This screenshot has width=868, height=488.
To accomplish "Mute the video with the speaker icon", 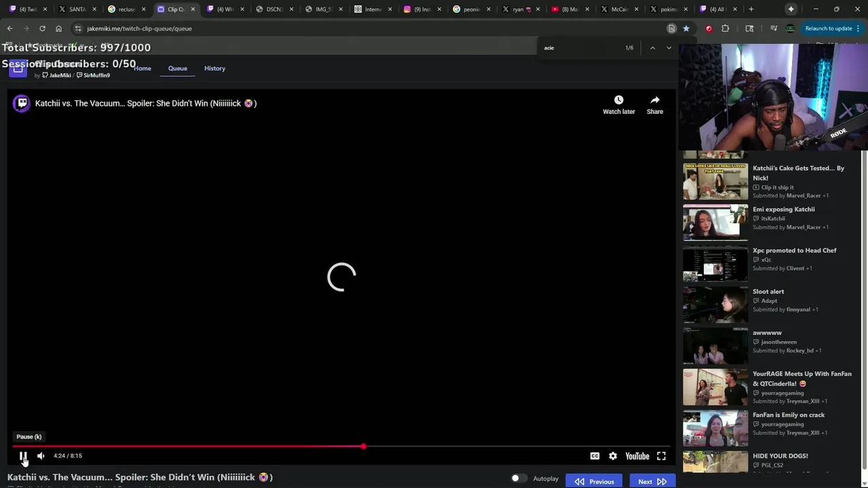I will pyautogui.click(x=41, y=456).
